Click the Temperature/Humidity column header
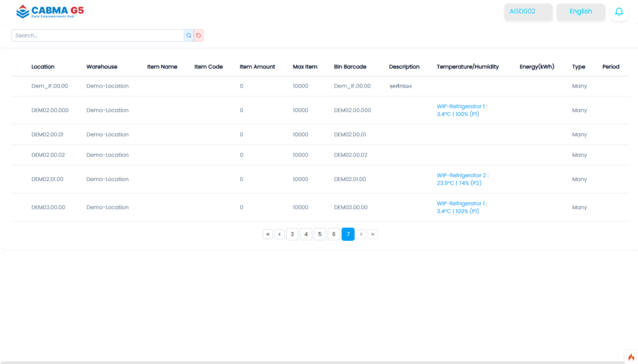Viewport: 638px width, 364px height. 467,67
